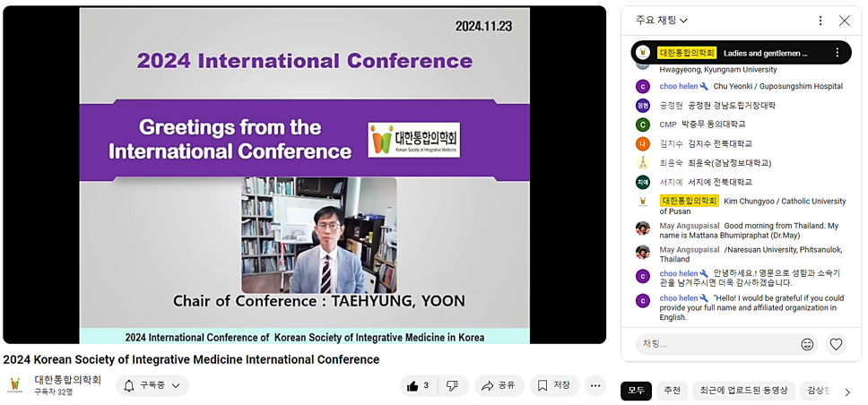Open chat options three-dot menu
868x405 pixels.
(x=820, y=21)
